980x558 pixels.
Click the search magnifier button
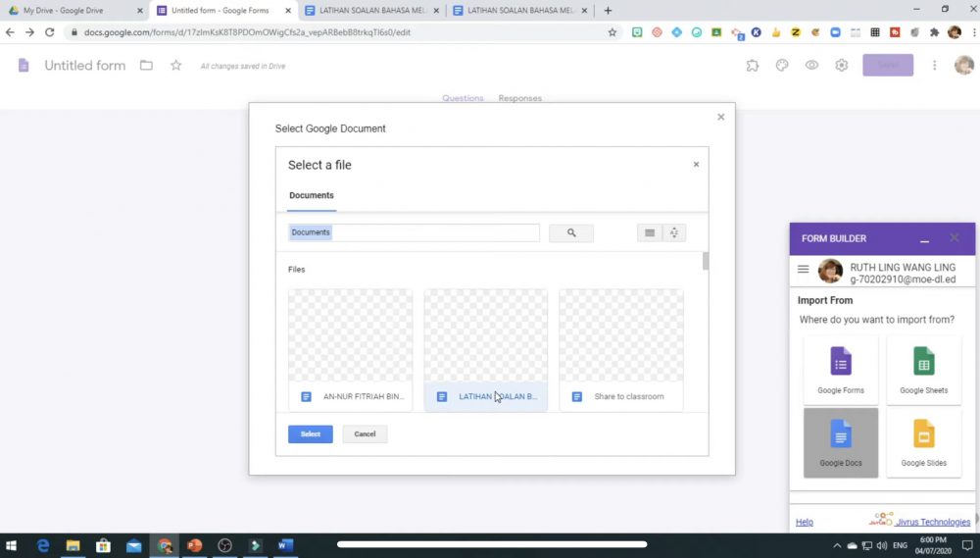571,232
